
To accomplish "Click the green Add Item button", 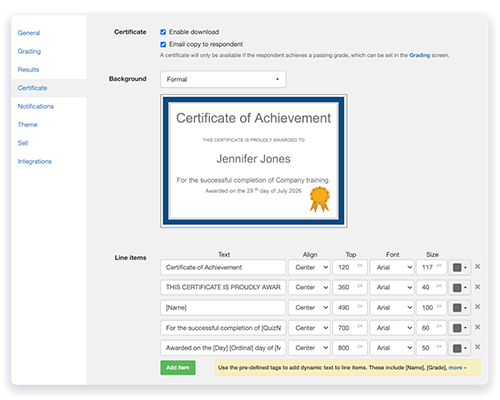I will pyautogui.click(x=178, y=368).
